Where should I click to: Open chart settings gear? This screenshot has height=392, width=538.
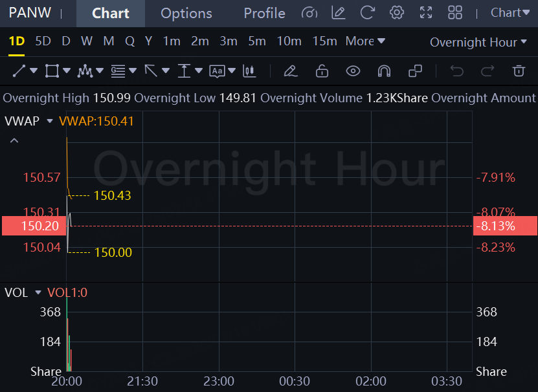click(x=397, y=13)
